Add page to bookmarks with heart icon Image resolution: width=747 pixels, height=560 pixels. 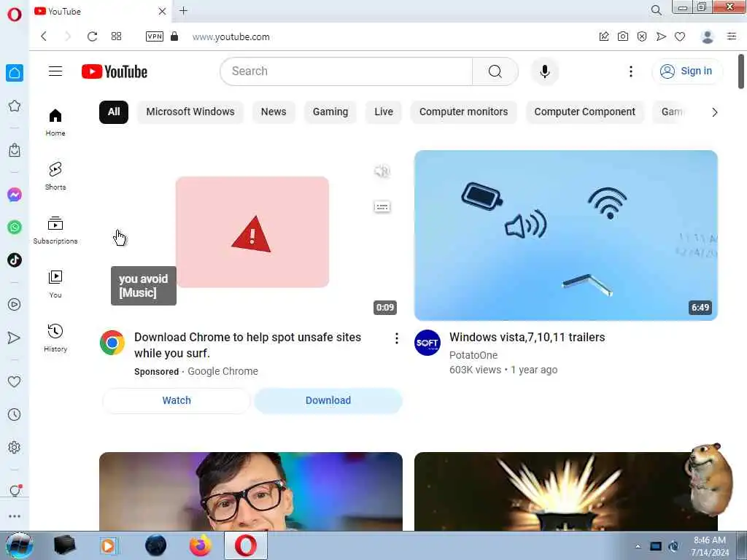click(680, 36)
